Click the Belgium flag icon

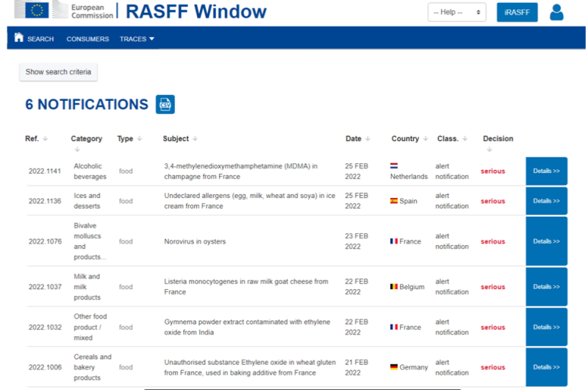(x=394, y=286)
